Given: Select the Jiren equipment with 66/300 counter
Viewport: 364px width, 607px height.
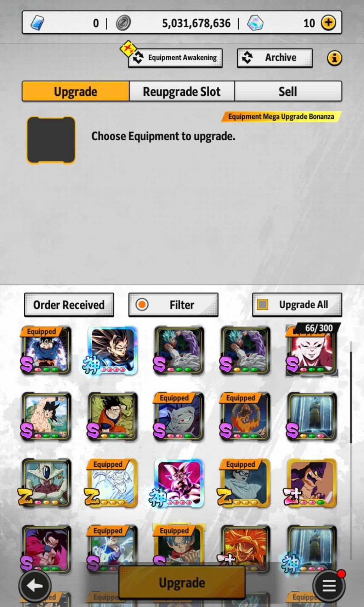Looking at the screenshot, I should pos(312,350).
